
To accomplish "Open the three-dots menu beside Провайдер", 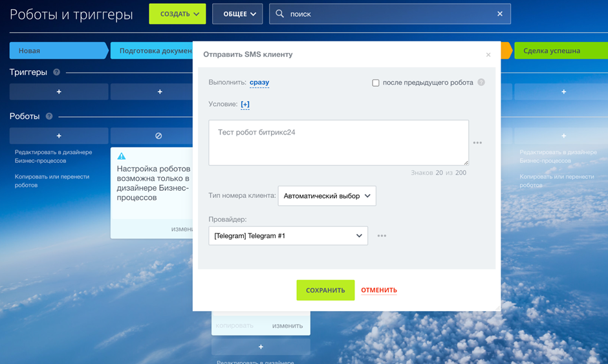I will pos(382,236).
